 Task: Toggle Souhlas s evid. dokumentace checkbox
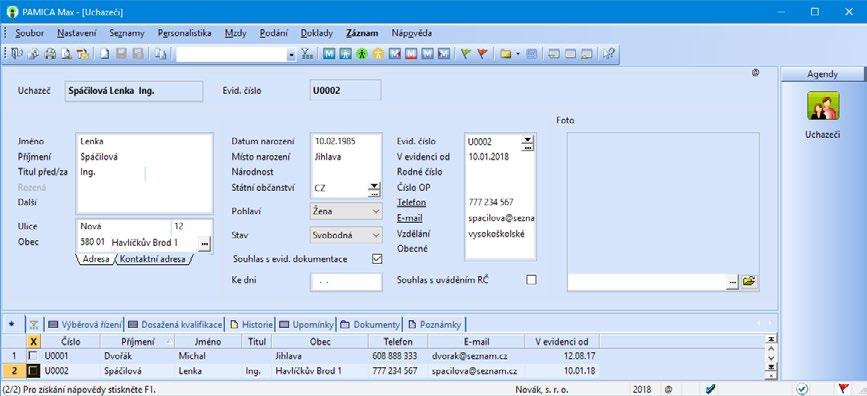click(x=377, y=259)
